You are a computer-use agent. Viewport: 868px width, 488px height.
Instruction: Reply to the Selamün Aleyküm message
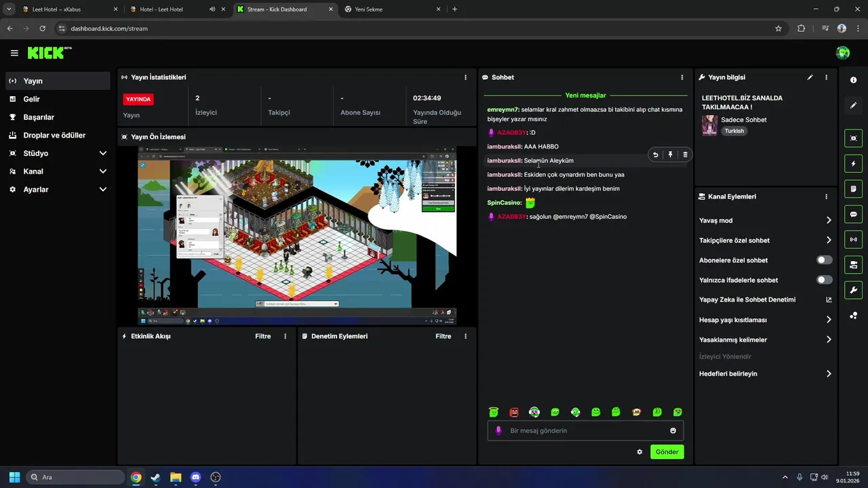(x=655, y=155)
